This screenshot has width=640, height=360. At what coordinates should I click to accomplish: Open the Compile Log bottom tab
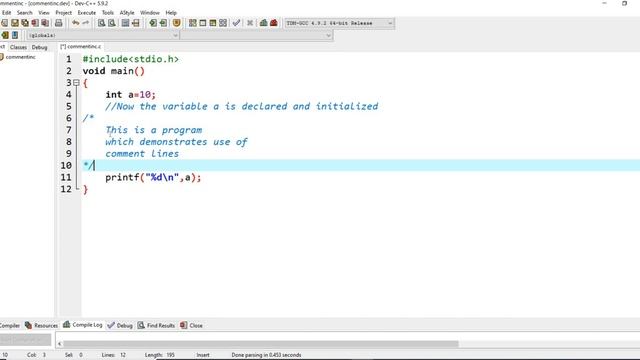[x=83, y=325]
